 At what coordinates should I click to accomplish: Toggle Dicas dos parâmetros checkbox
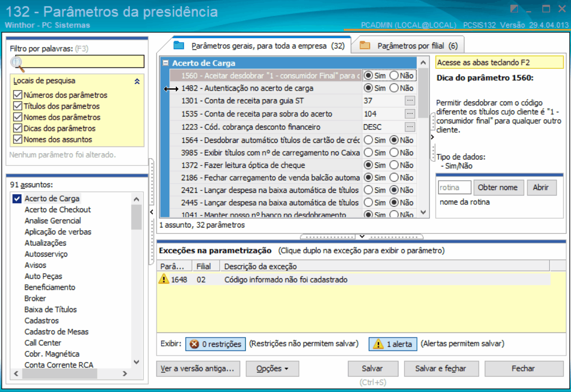pyautogui.click(x=18, y=128)
